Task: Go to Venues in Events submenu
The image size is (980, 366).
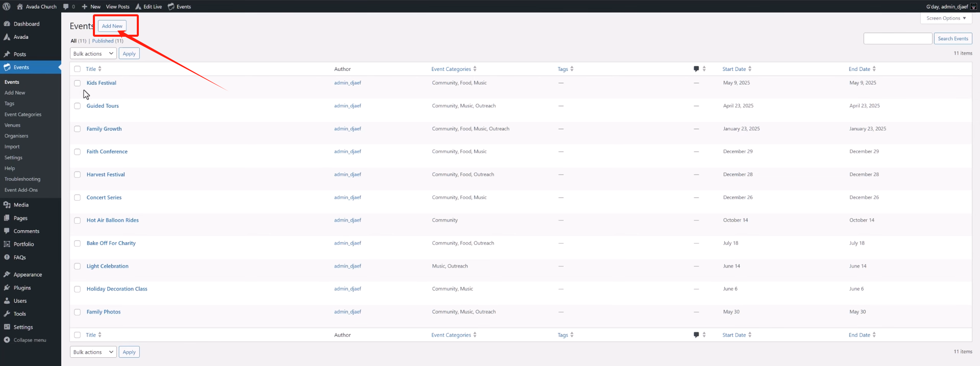Action: [13, 125]
